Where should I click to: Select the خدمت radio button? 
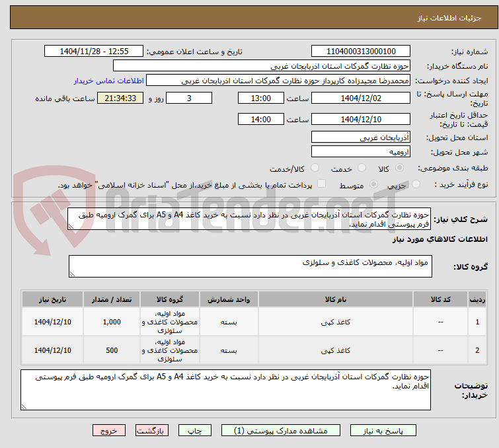pos(362,168)
